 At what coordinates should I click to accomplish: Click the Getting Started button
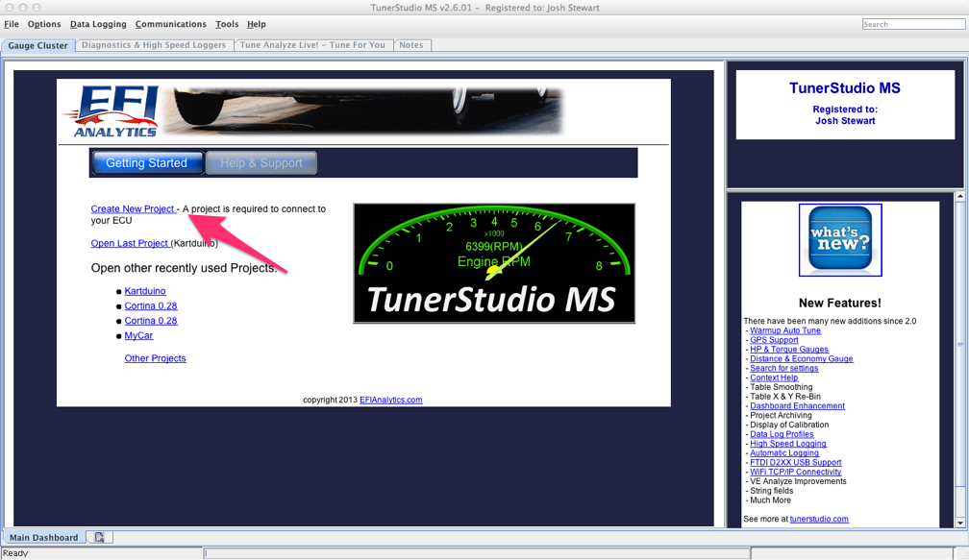click(x=146, y=163)
